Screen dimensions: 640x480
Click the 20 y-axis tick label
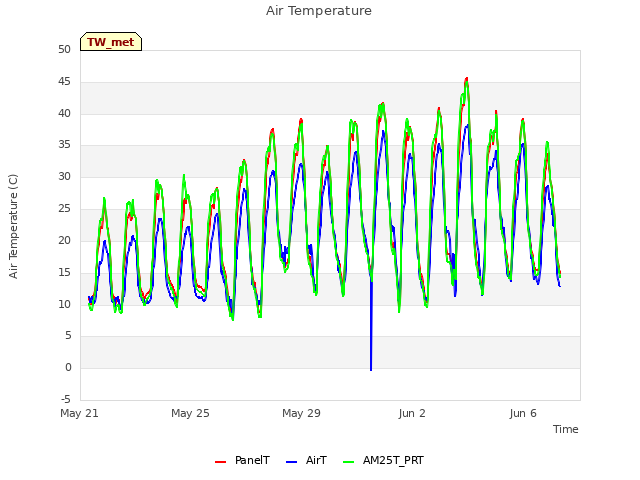tap(64, 240)
